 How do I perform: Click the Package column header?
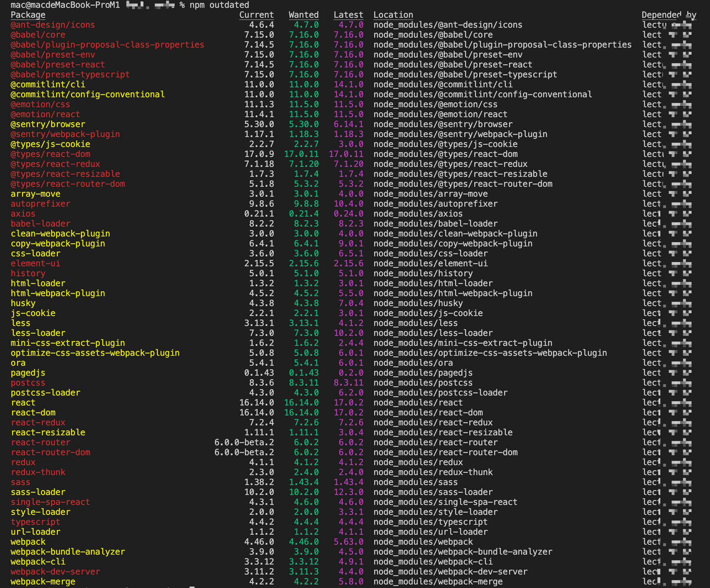pyautogui.click(x=28, y=15)
